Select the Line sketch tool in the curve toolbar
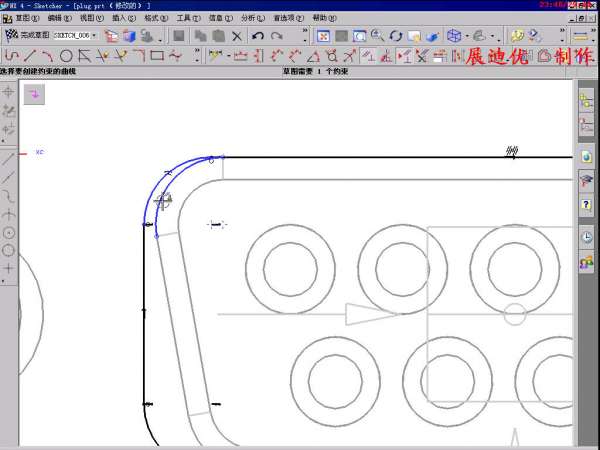 point(29,56)
